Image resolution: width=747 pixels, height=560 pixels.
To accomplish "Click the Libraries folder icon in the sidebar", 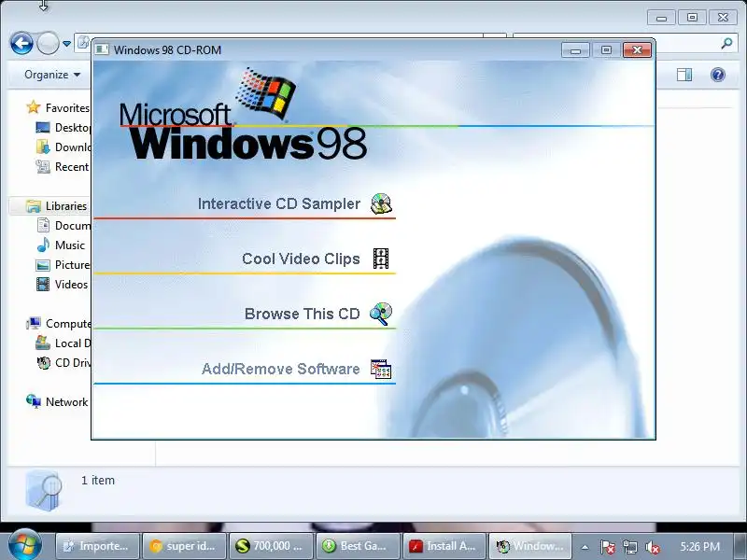I will pyautogui.click(x=34, y=206).
